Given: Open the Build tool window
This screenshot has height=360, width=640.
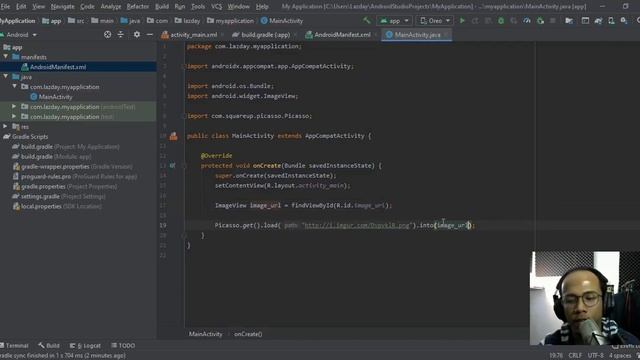Looking at the screenshot, I should 49,345.
